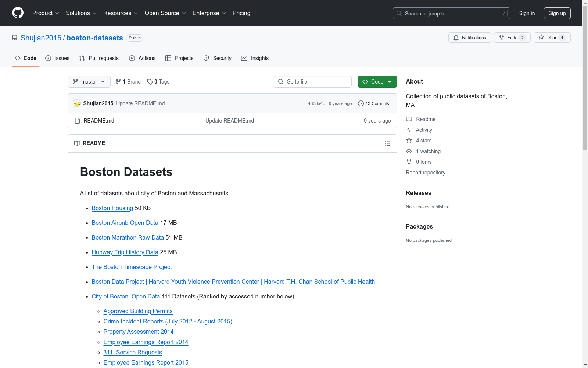Click the Report repository link
588x368 pixels.
coord(426,173)
